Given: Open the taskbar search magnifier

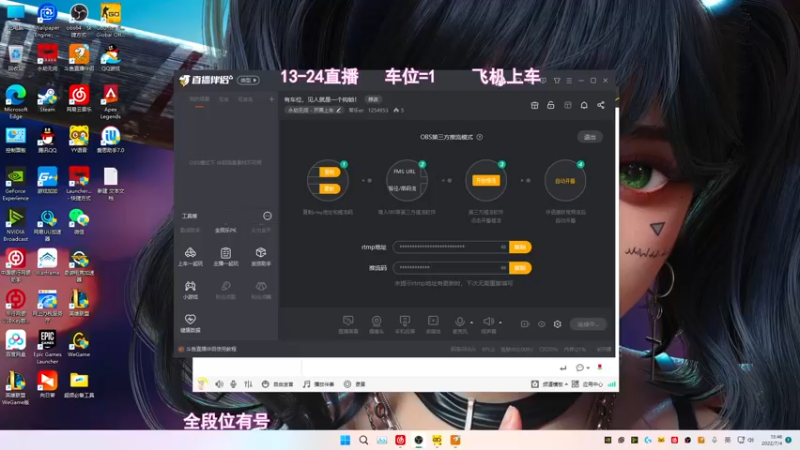Looking at the screenshot, I should click(x=363, y=440).
